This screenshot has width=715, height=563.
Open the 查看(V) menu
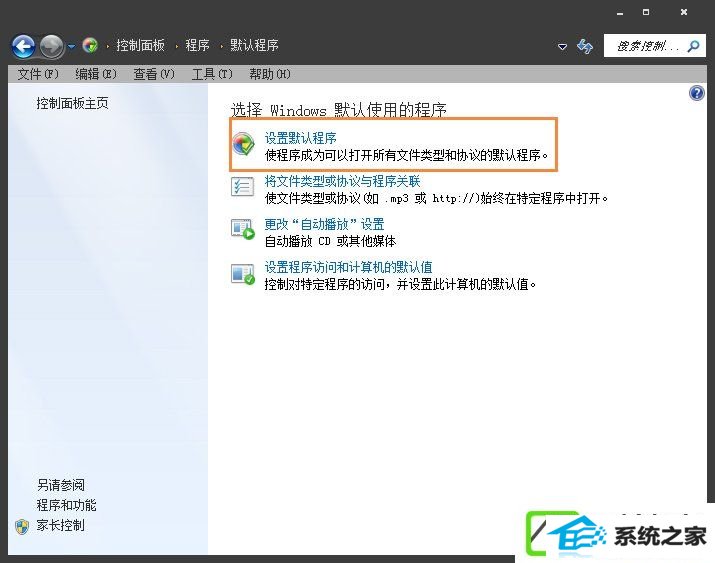(154, 74)
